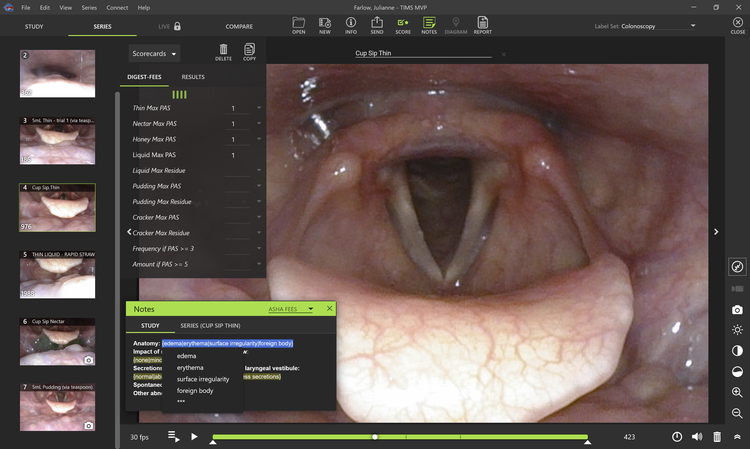
Task: Edit the Cup Sip Thin label field
Action: (x=423, y=53)
